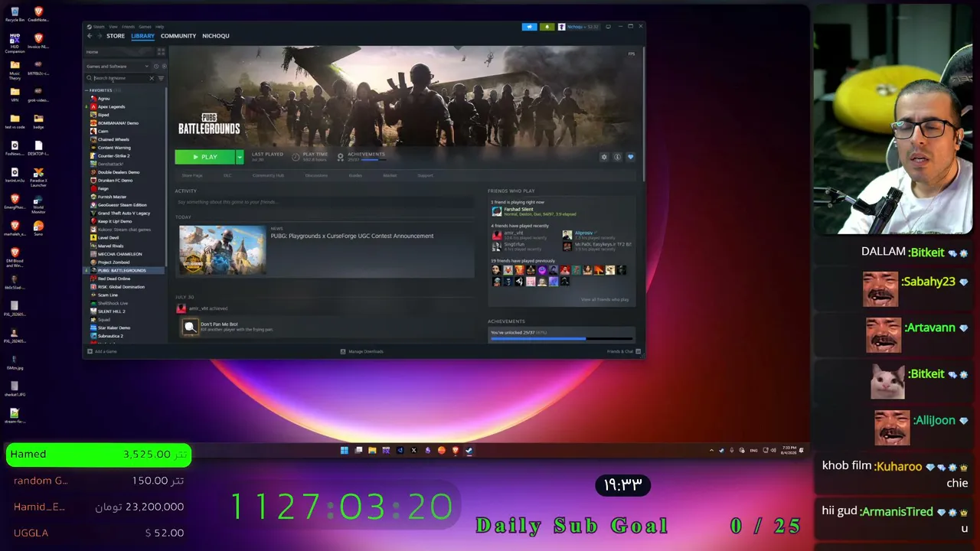
Task: Open the Nichoqu account dropdown
Action: coord(579,27)
